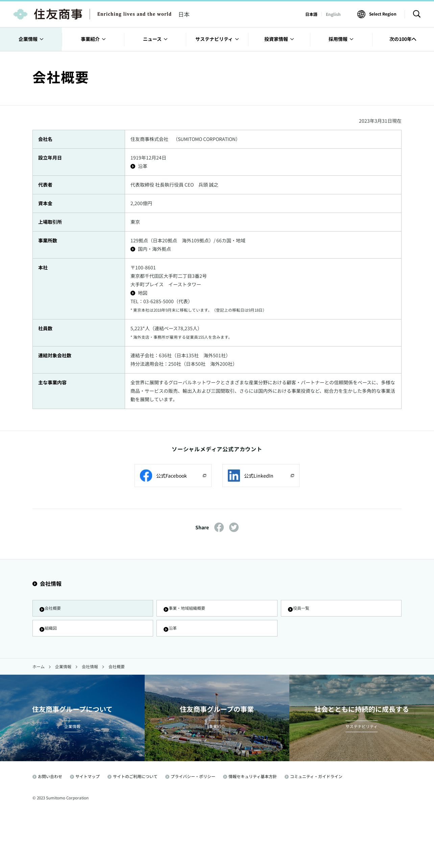
Task: Click arrow icon beside 沿革 in 設立年月日 row
Action: [133, 166]
